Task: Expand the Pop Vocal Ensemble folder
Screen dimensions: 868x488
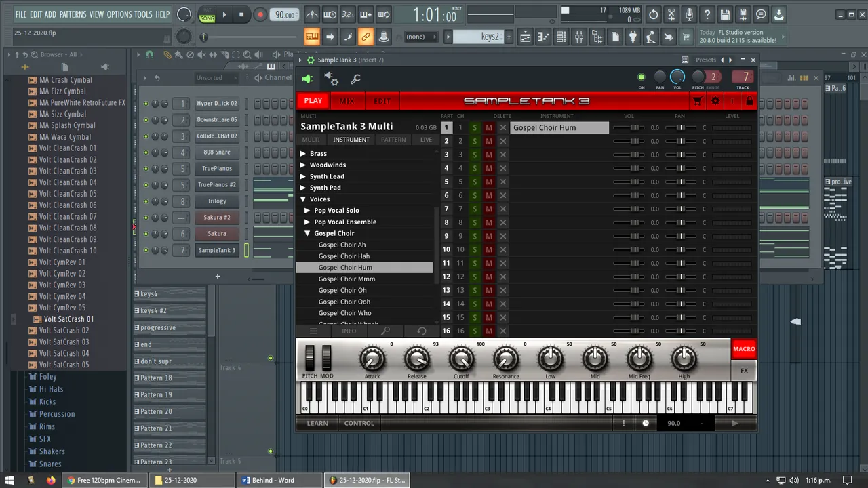Action: [307, 222]
